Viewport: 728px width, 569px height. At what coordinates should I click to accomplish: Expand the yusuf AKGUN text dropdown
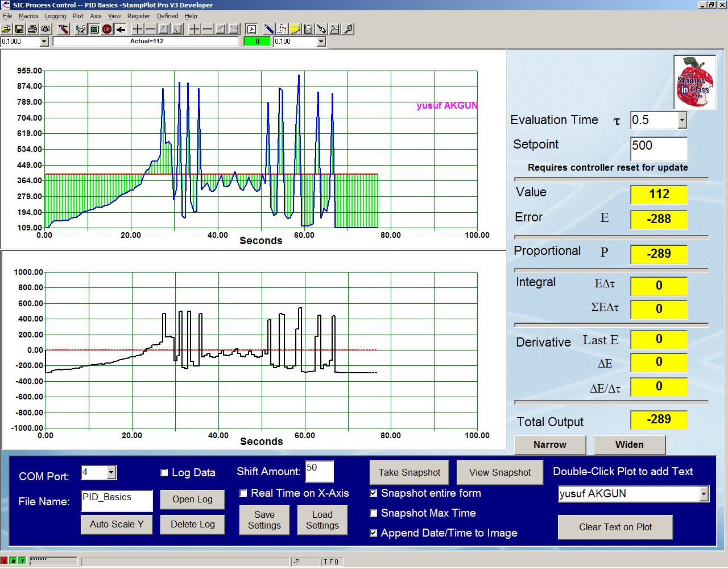pyautogui.click(x=704, y=494)
